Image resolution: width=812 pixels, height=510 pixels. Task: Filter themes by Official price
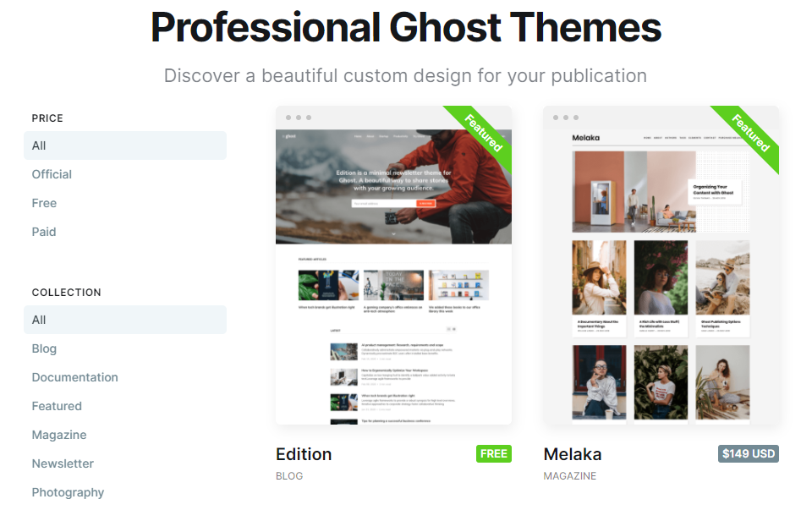tap(52, 174)
